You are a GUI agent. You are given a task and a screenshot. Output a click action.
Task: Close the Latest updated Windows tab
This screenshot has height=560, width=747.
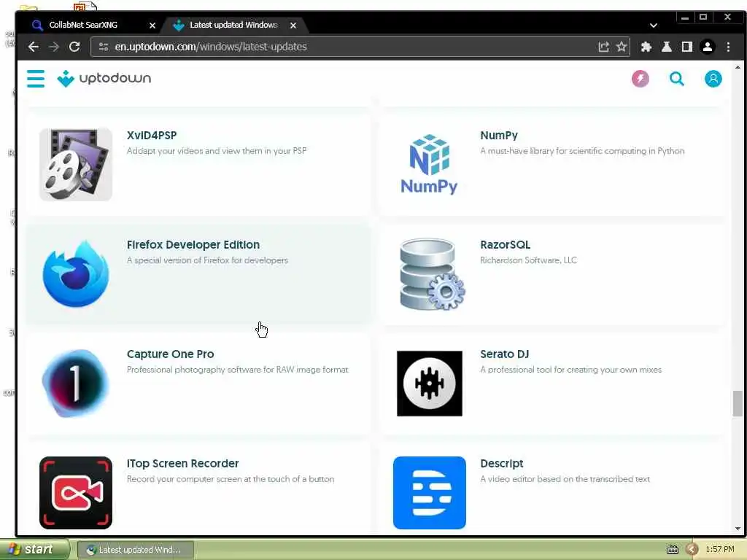coord(293,26)
